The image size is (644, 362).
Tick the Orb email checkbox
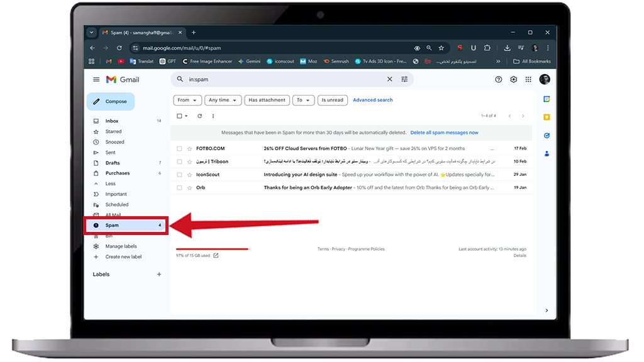(x=179, y=187)
